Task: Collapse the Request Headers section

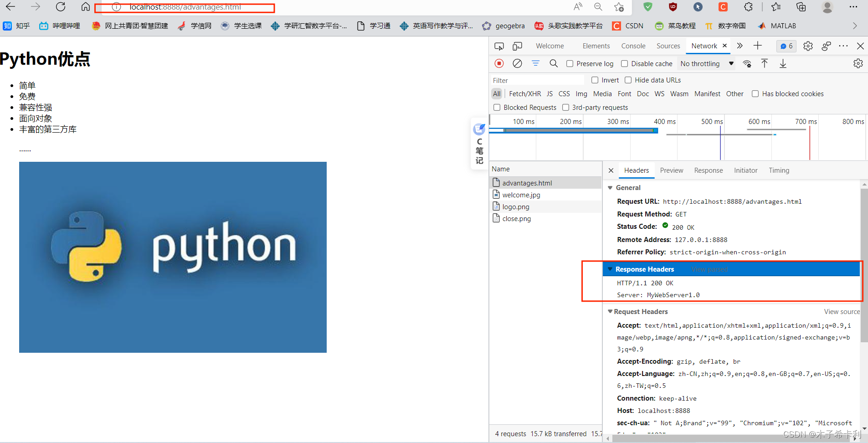Action: pyautogui.click(x=610, y=312)
